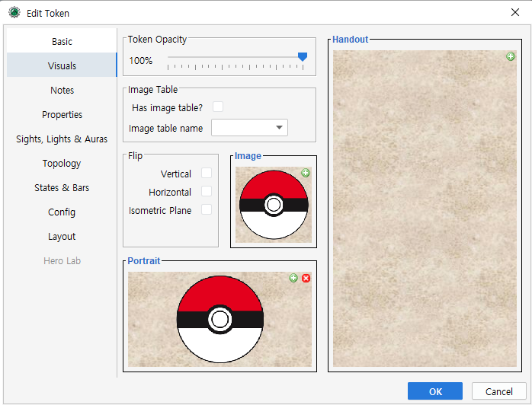Enable the Isometric Plane checkbox
The width and height of the screenshot is (532, 405).
tap(207, 209)
